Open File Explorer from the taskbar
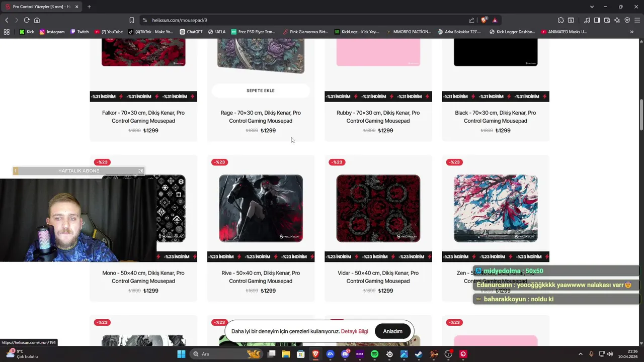The image size is (644, 362). click(x=286, y=354)
